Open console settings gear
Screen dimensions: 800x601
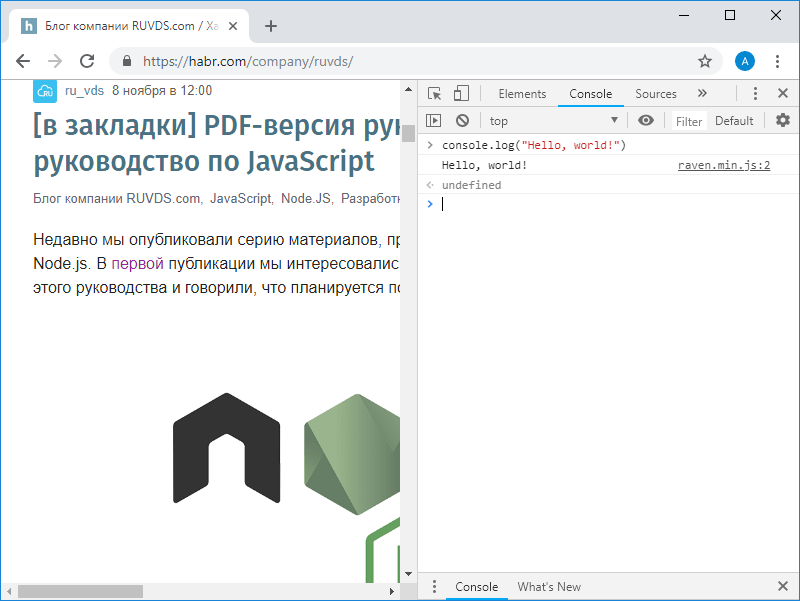pos(783,121)
